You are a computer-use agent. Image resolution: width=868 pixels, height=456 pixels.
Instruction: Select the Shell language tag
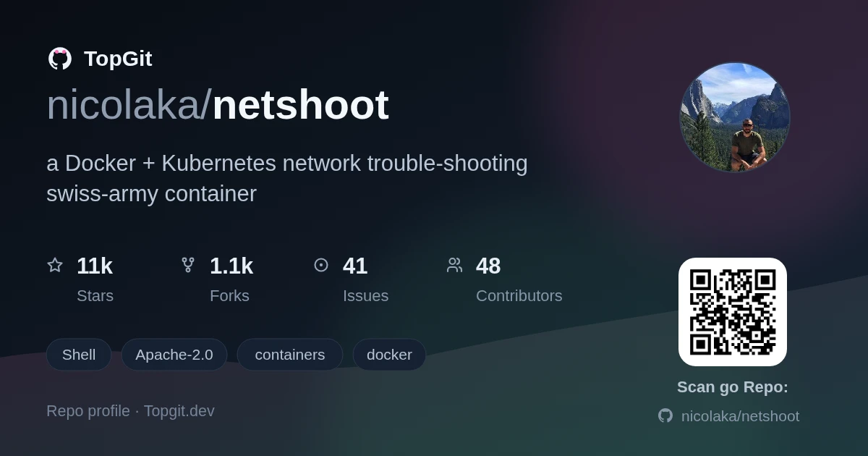[x=79, y=355]
